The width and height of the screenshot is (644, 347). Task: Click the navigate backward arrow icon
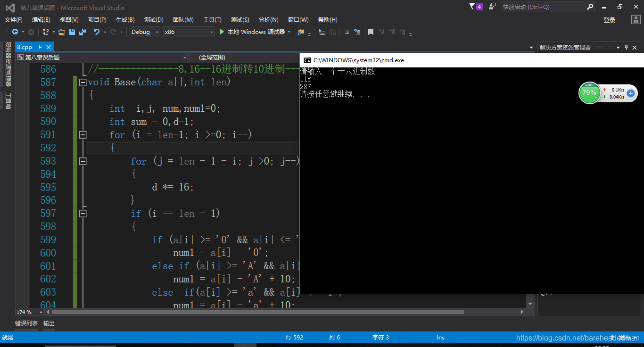15,32
